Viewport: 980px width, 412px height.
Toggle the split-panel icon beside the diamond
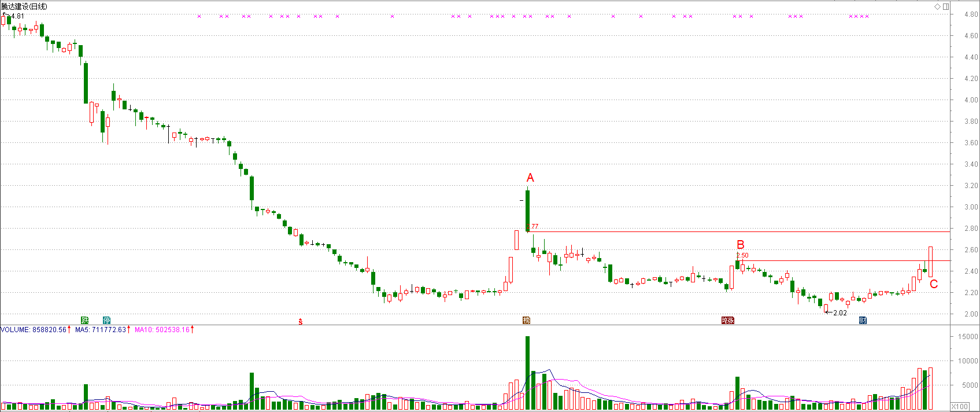(x=946, y=6)
